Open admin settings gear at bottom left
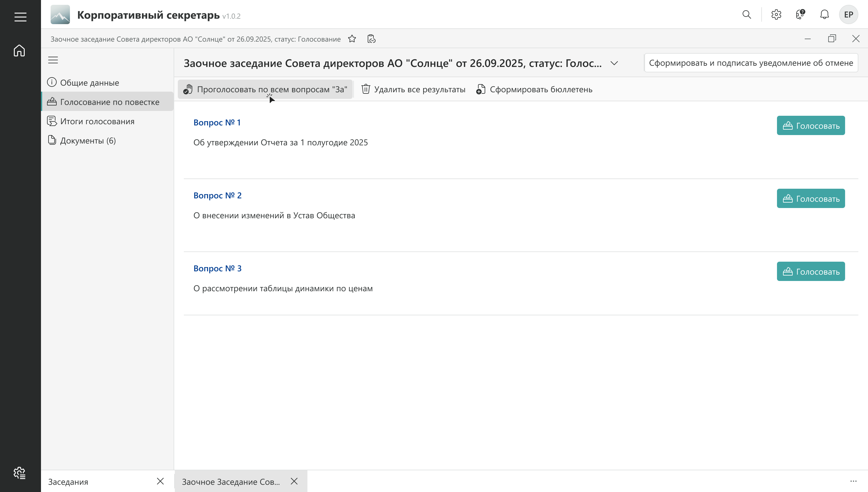The height and width of the screenshot is (492, 868). click(19, 473)
